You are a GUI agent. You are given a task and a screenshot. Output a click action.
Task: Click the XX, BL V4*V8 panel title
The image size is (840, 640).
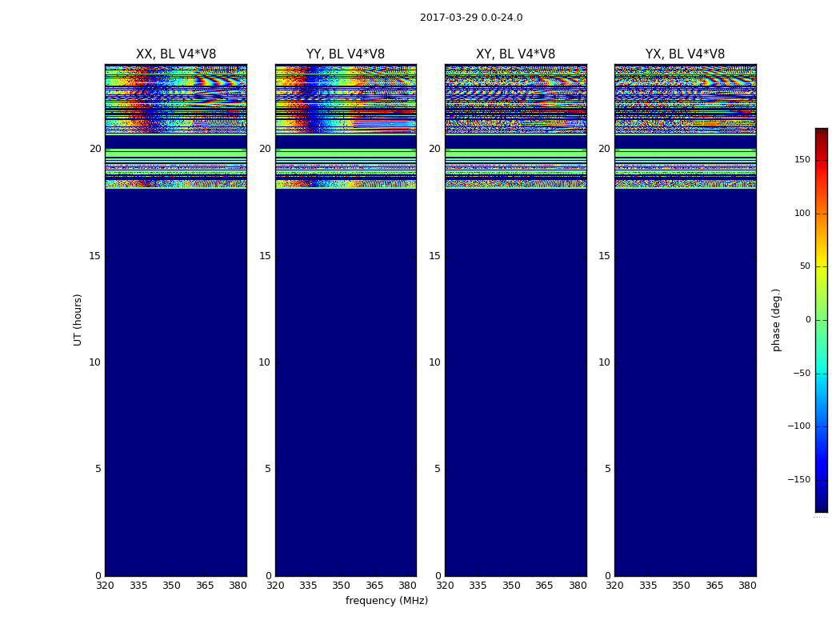(x=176, y=54)
